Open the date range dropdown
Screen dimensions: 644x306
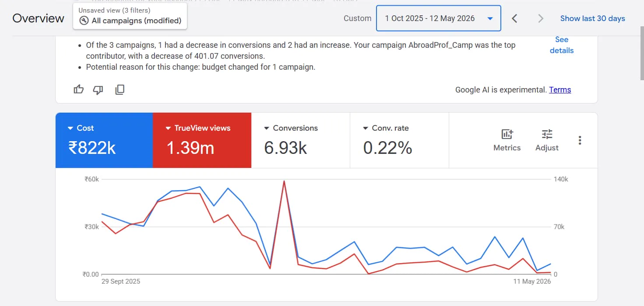438,18
